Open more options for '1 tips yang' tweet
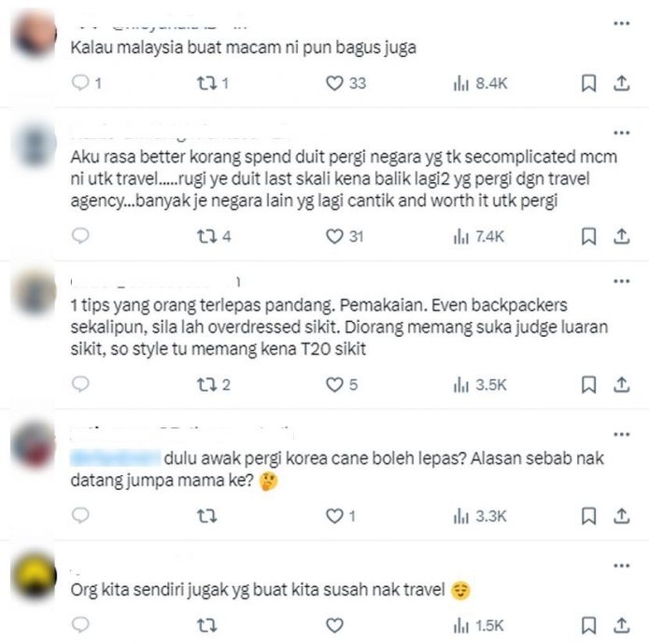This screenshot has height=644, width=649. 621,281
